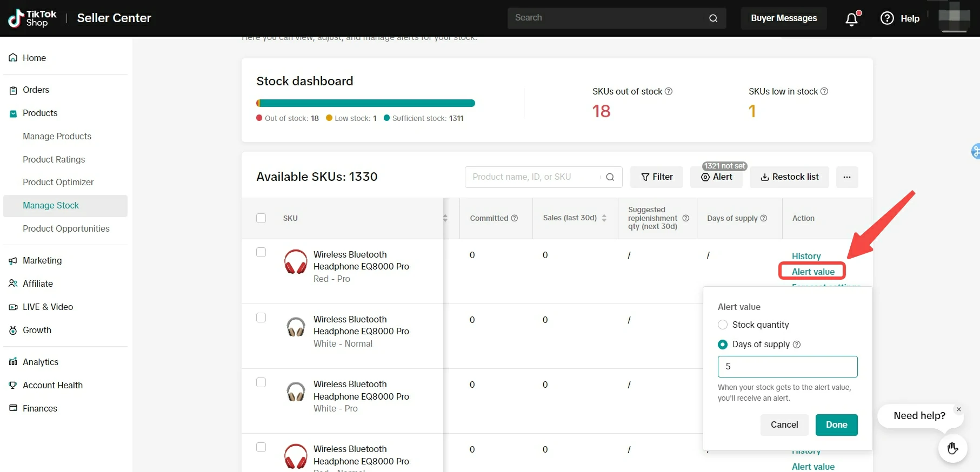Click the Help question mark icon

tap(887, 18)
